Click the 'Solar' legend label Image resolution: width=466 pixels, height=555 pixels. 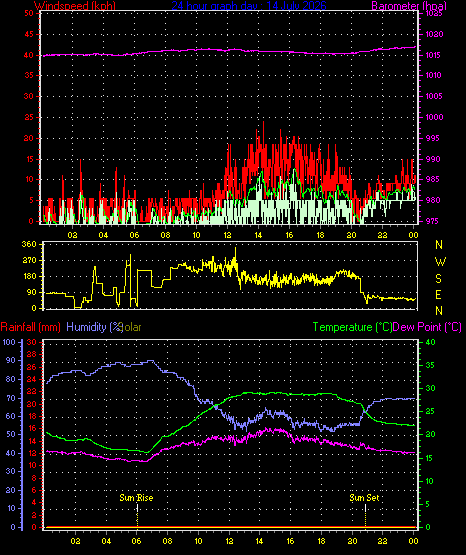click(131, 327)
